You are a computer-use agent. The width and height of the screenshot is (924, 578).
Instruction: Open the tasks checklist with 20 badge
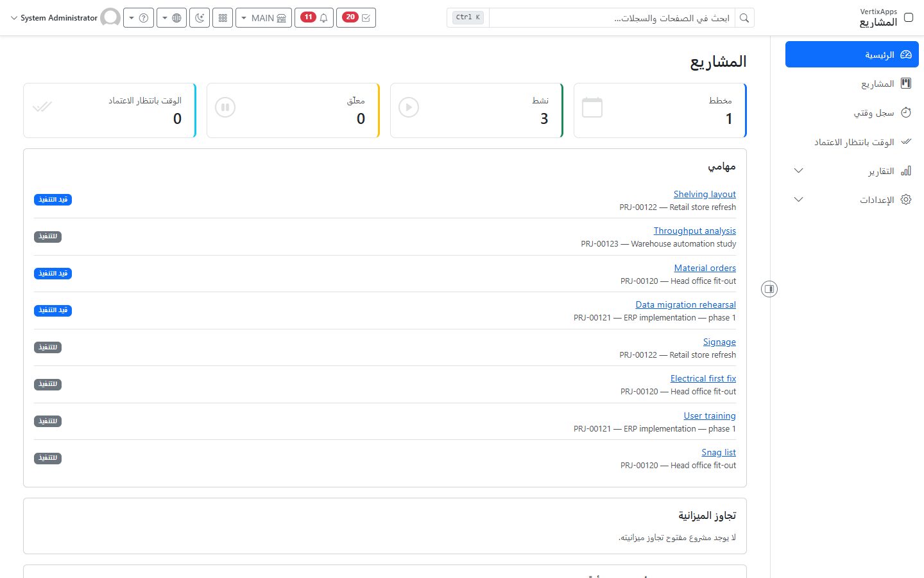[356, 17]
